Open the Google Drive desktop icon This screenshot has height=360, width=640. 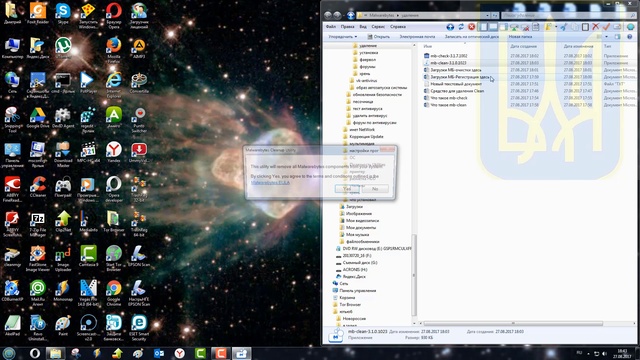pos(38,118)
